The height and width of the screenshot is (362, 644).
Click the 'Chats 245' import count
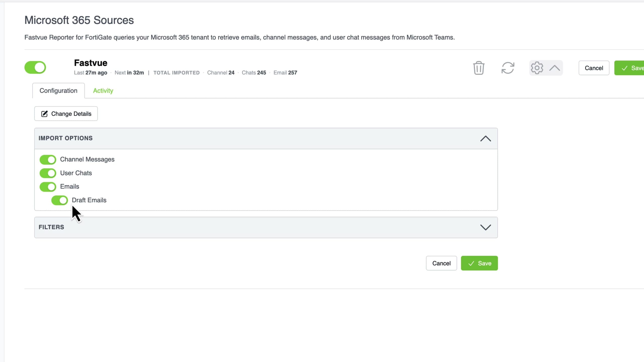pyautogui.click(x=254, y=73)
